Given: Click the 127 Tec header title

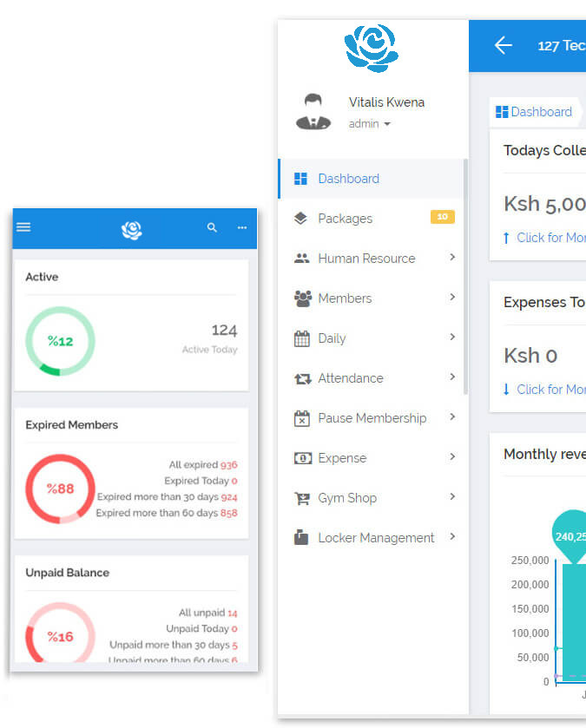Looking at the screenshot, I should (x=562, y=45).
